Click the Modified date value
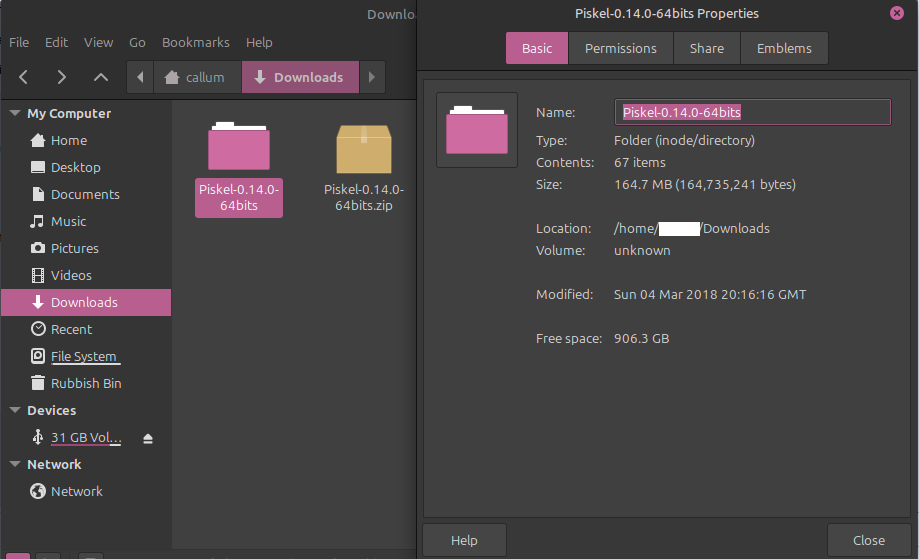Viewport: 919px width, 559px height. [710, 294]
